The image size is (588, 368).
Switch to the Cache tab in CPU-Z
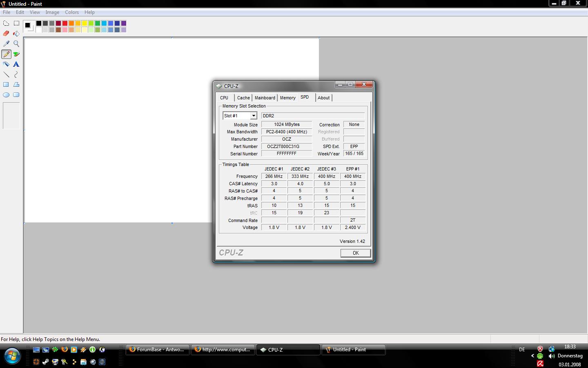click(243, 98)
